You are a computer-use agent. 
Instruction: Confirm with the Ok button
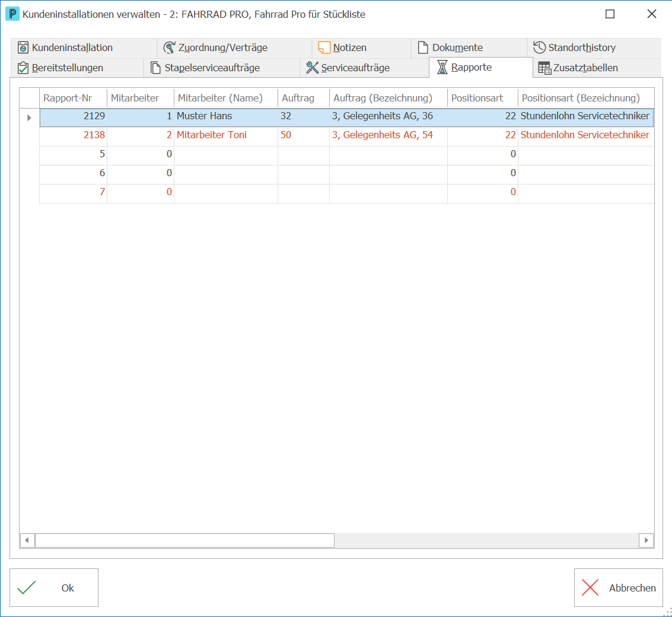(x=54, y=587)
